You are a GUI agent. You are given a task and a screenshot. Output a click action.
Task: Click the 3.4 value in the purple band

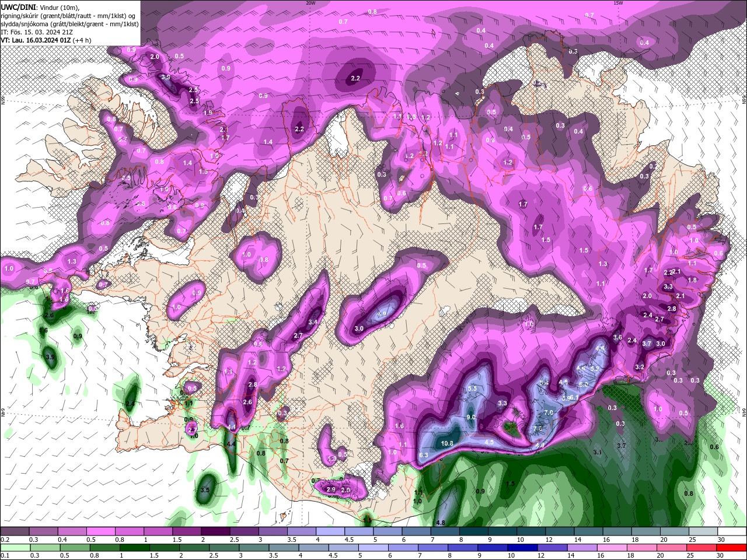(313, 322)
